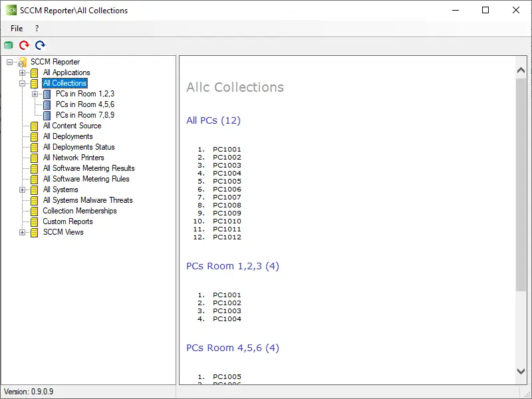Click the All Software Metering Results icon
The image size is (532, 399).
(35, 169)
